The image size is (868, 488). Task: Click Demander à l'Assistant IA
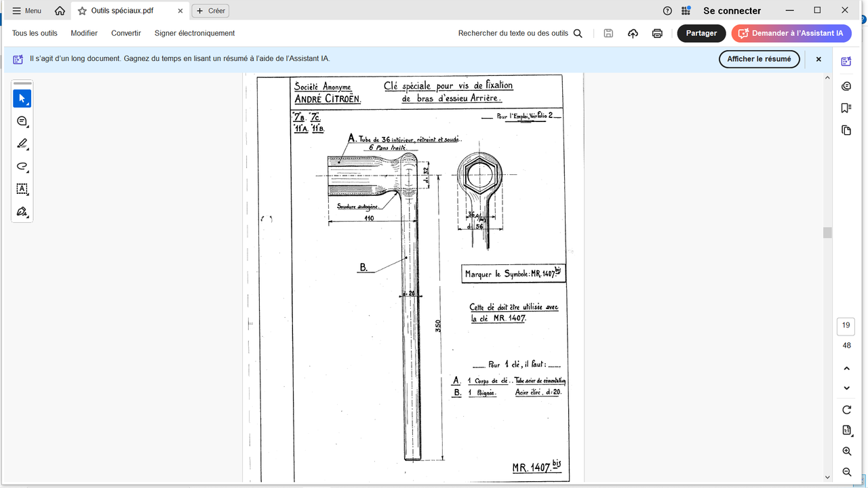point(791,33)
